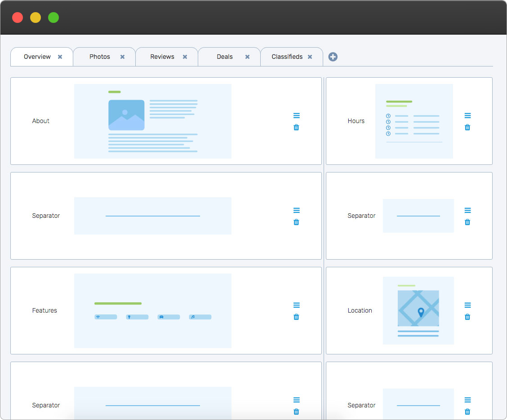Click the About block preview thumbnail
The width and height of the screenshot is (507, 420).
click(153, 121)
